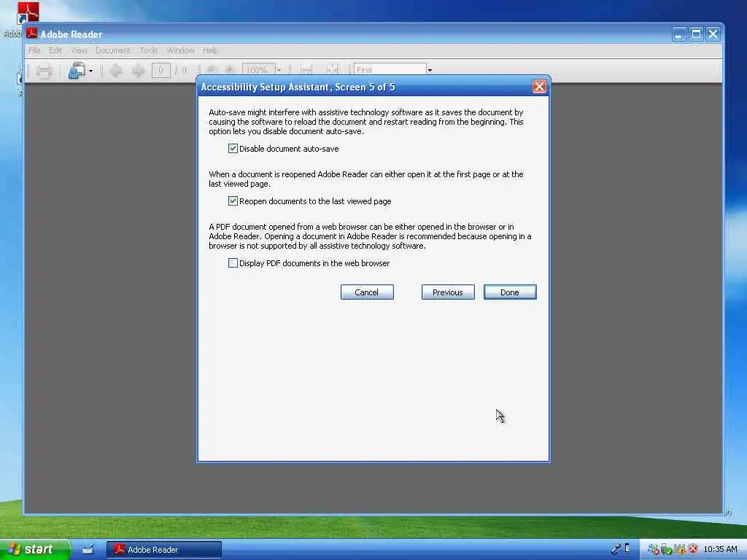Click the quick launch icon next to Start
Image resolution: width=747 pixels, height=560 pixels.
pos(88,550)
